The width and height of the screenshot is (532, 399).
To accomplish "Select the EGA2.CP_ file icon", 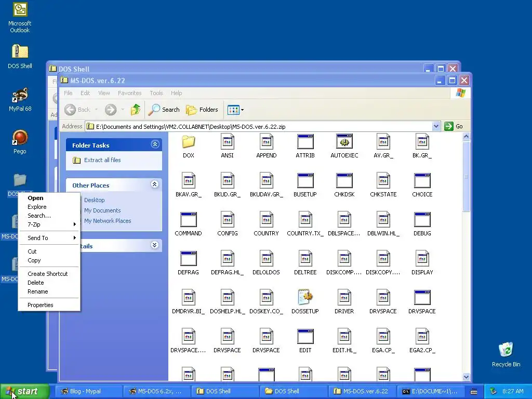I will pos(422,337).
